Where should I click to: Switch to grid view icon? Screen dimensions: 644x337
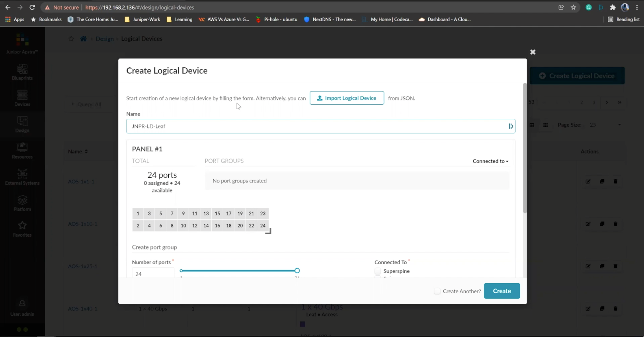(545, 125)
